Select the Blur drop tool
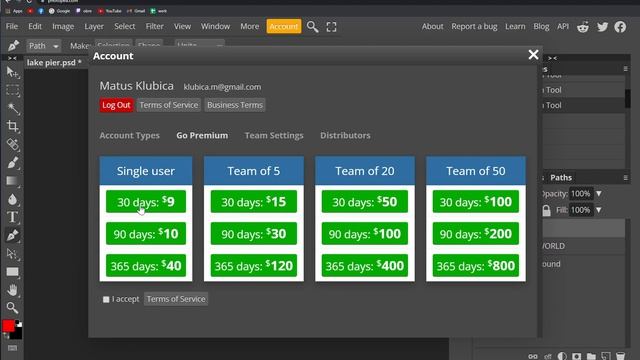This screenshot has width=640, height=360. 12,199
